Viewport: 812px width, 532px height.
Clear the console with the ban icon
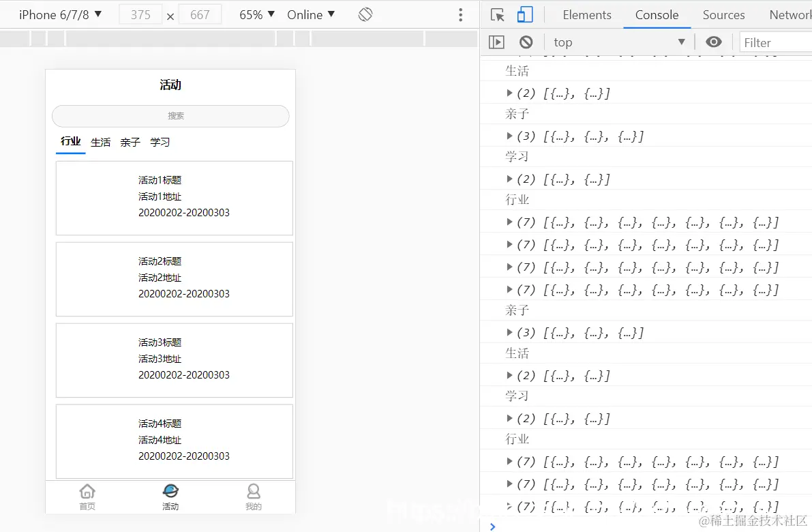click(526, 42)
